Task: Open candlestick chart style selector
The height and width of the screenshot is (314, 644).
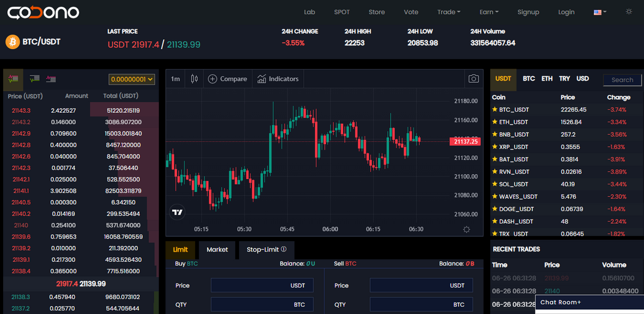Action: 194,79
